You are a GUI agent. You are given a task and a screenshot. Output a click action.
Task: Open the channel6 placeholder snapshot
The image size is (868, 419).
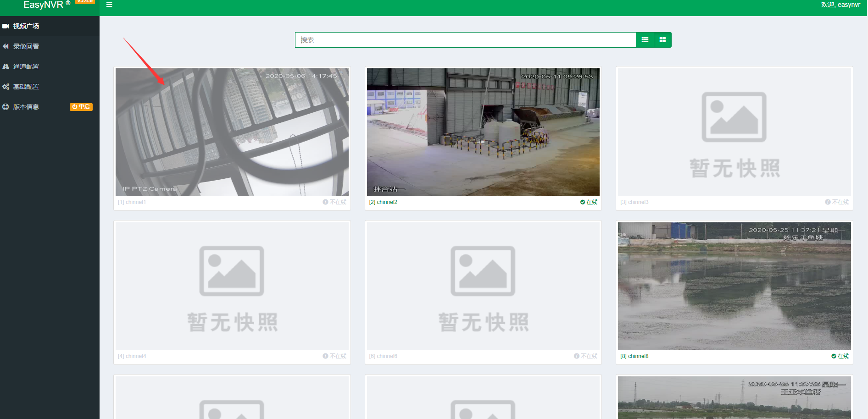pos(483,287)
